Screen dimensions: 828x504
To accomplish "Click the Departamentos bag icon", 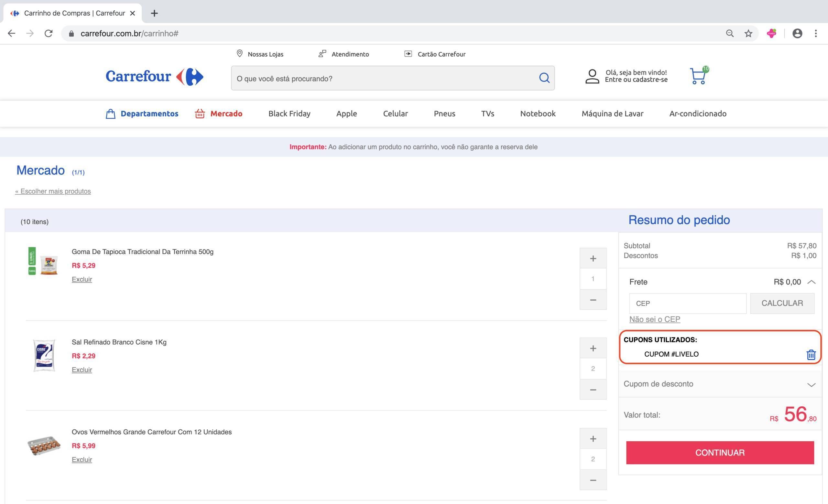I will (110, 114).
